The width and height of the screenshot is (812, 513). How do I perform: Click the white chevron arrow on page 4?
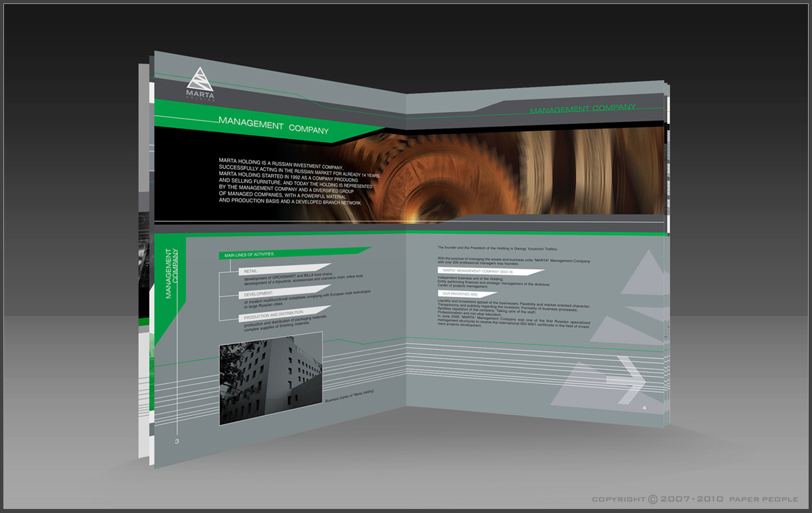[x=632, y=380]
